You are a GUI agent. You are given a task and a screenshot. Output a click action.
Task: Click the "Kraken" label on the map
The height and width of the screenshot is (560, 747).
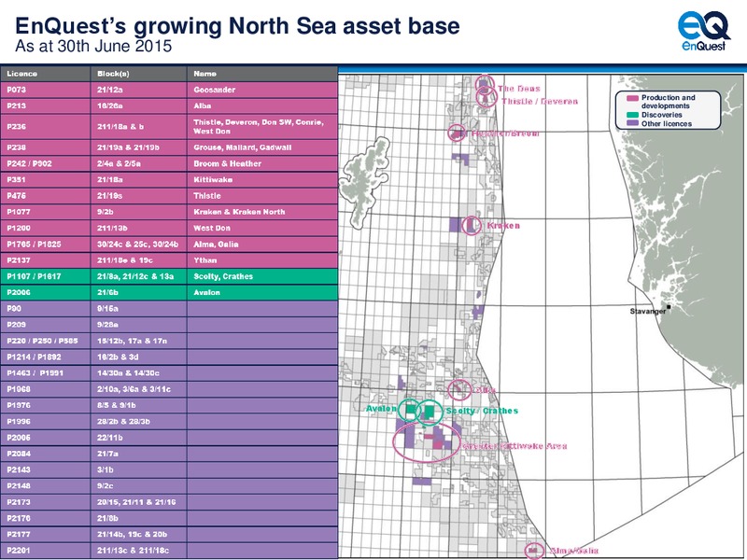(x=503, y=226)
